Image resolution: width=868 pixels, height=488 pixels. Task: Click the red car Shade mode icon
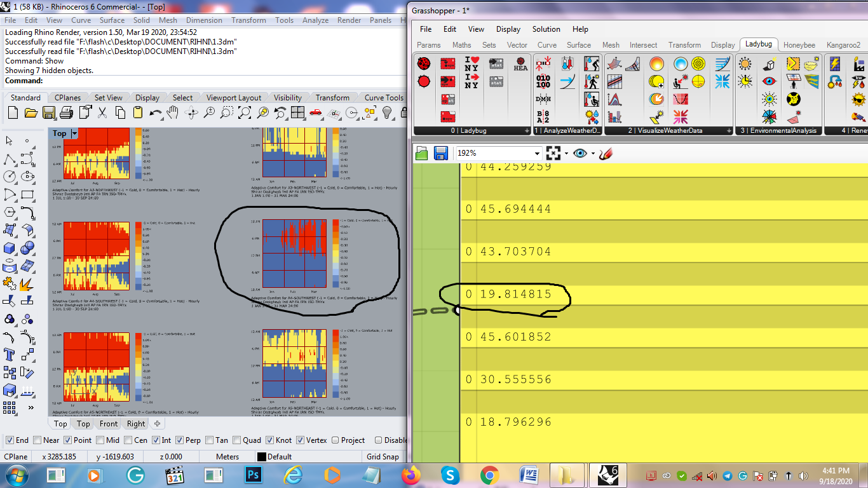pos(315,112)
